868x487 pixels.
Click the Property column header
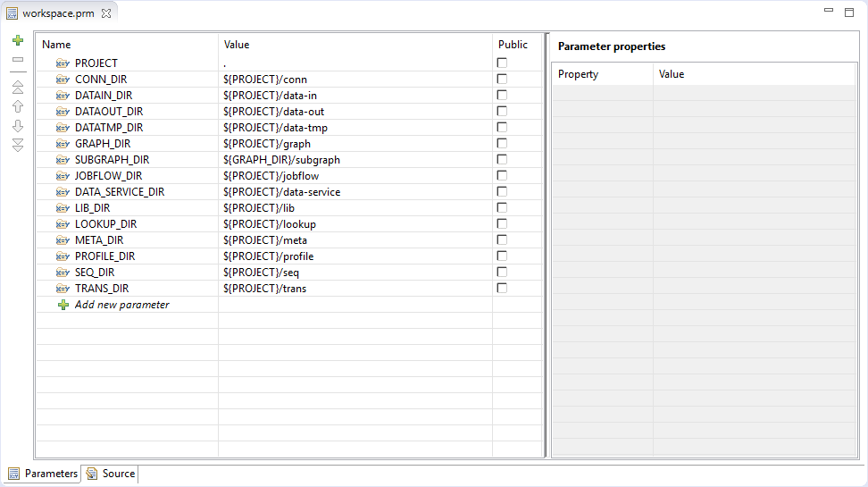[x=578, y=74]
